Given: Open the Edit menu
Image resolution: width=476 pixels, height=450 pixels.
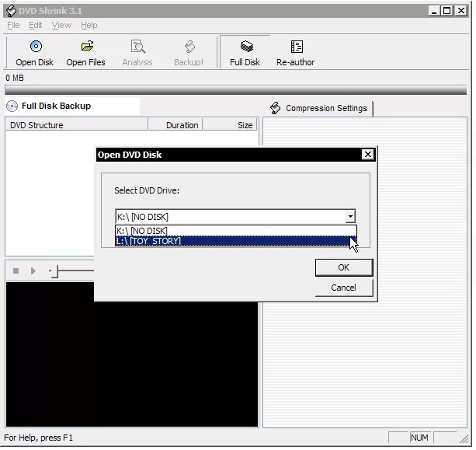Looking at the screenshot, I should tap(36, 25).
